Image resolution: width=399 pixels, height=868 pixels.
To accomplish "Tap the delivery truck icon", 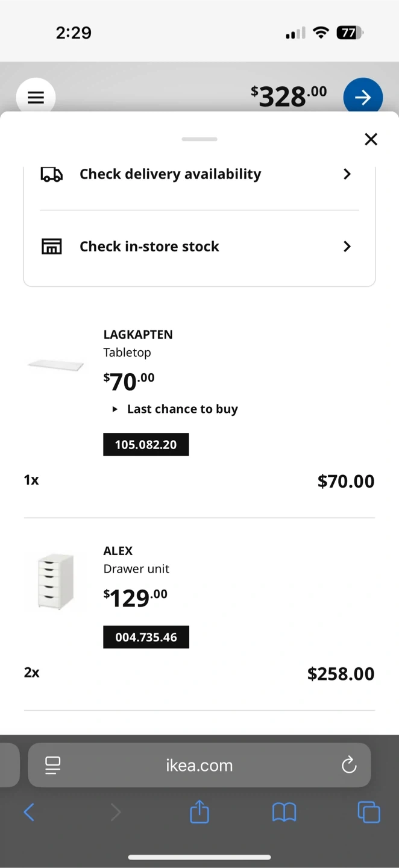I will (x=52, y=174).
